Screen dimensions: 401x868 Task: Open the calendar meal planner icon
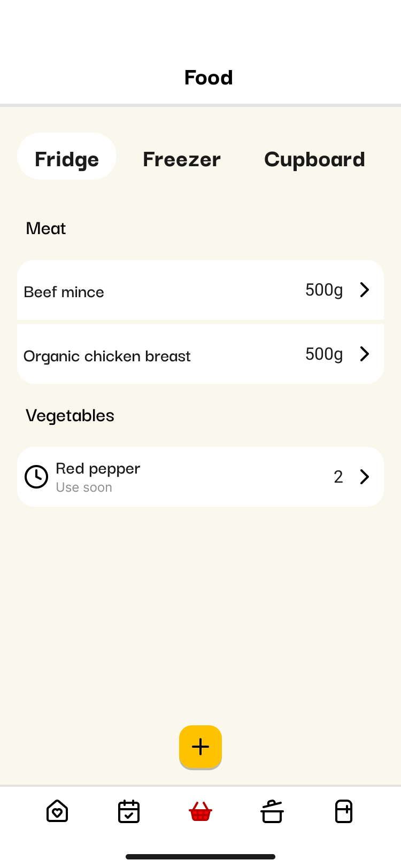129,811
